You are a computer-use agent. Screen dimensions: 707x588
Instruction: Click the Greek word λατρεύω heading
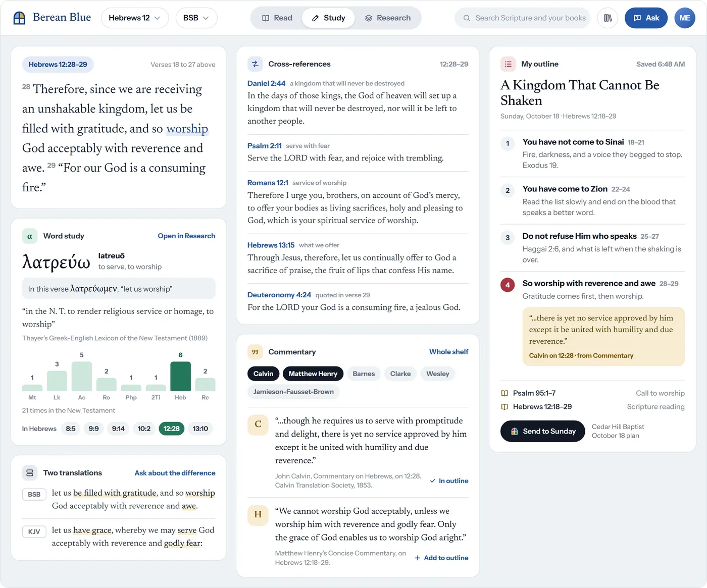[x=56, y=262]
